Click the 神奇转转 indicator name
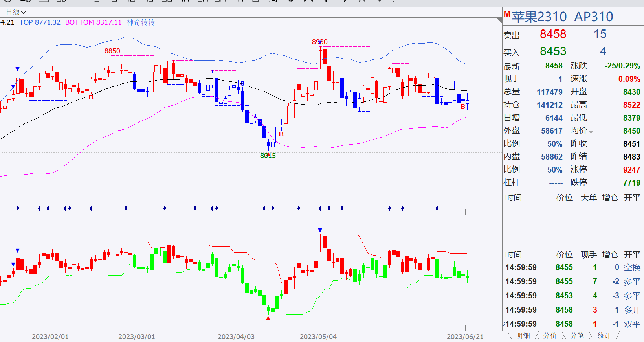 point(141,22)
